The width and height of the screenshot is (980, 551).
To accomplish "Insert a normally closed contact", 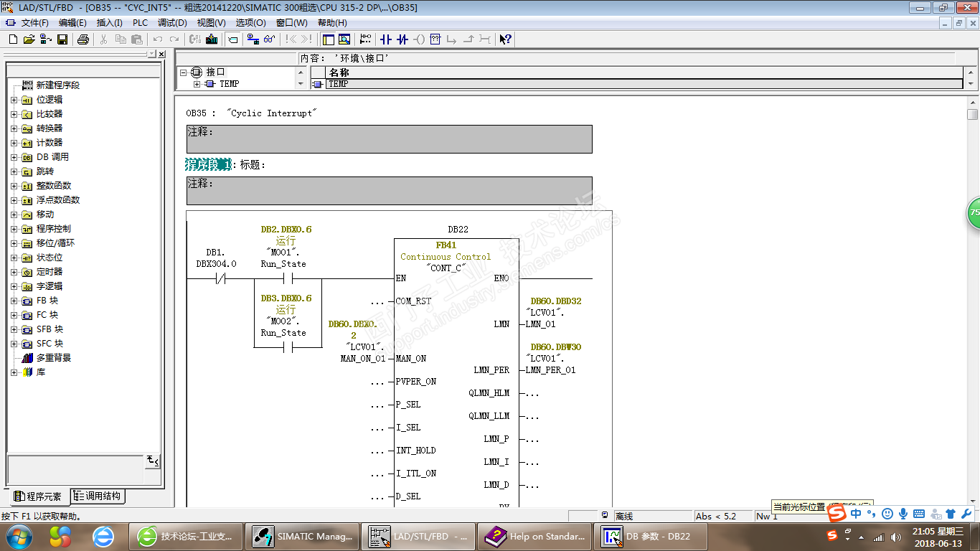I will (x=402, y=39).
